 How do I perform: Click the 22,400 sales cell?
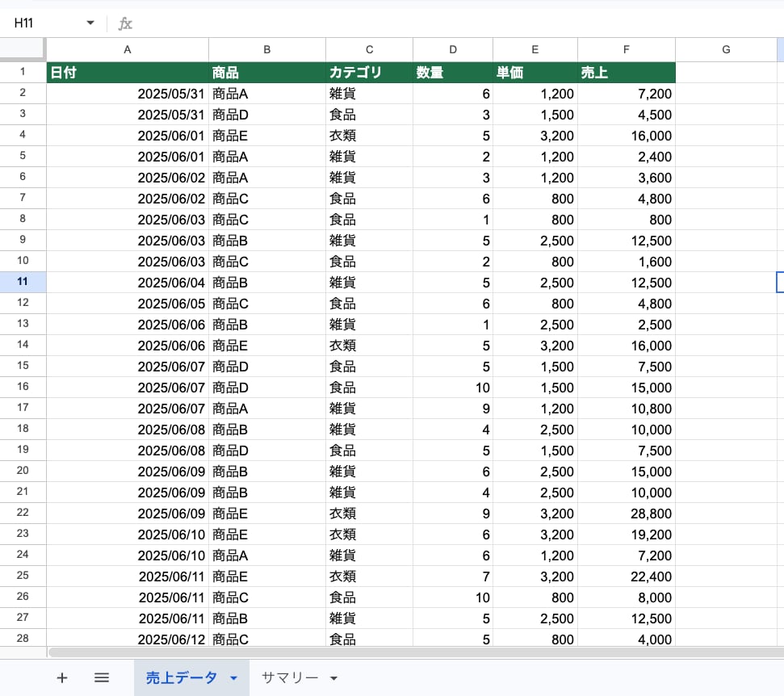point(627,577)
